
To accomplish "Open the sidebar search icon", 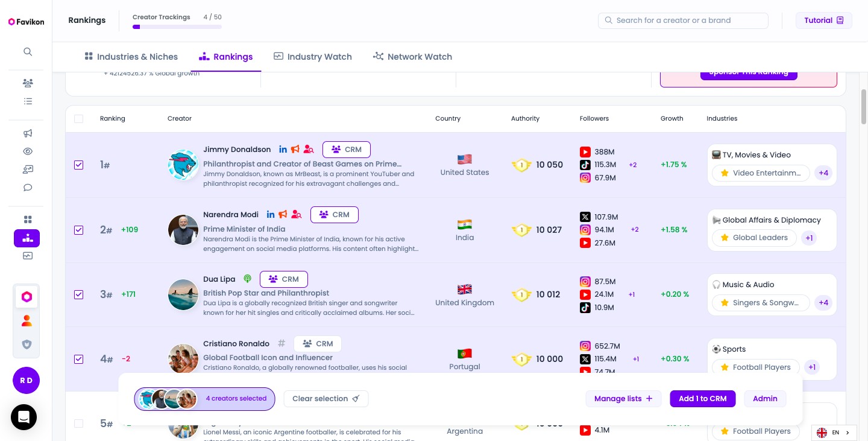I will [28, 52].
